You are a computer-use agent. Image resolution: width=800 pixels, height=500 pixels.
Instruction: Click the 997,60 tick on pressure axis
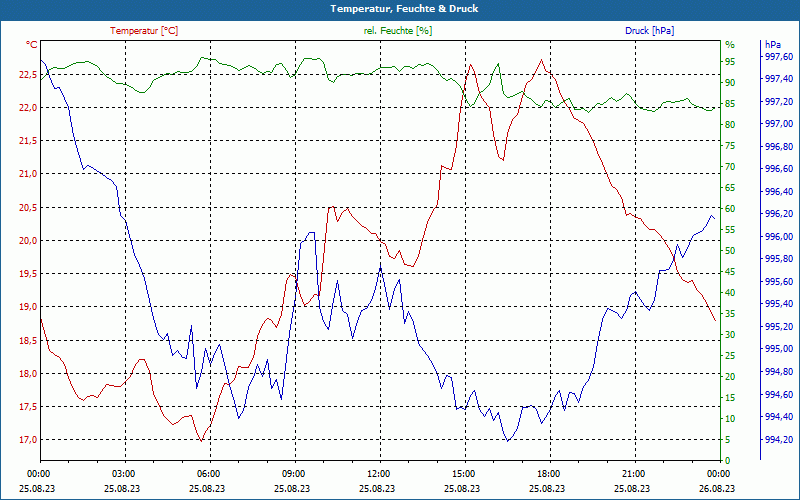pos(779,56)
